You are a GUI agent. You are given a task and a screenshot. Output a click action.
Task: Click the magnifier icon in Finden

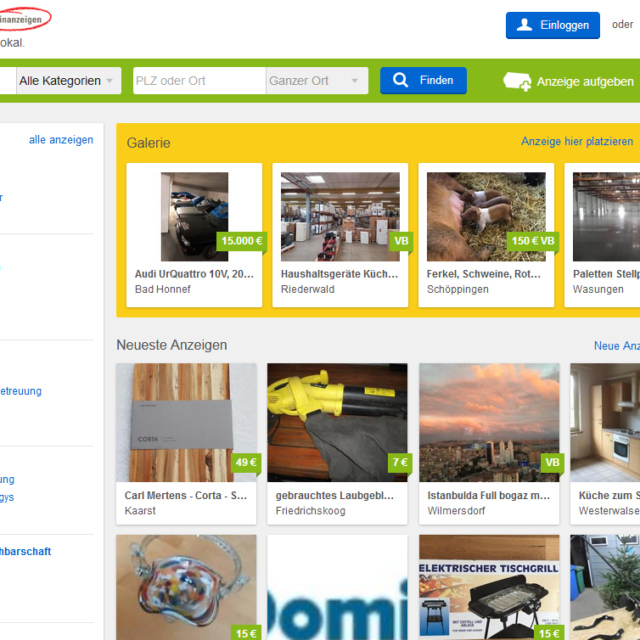(400, 80)
